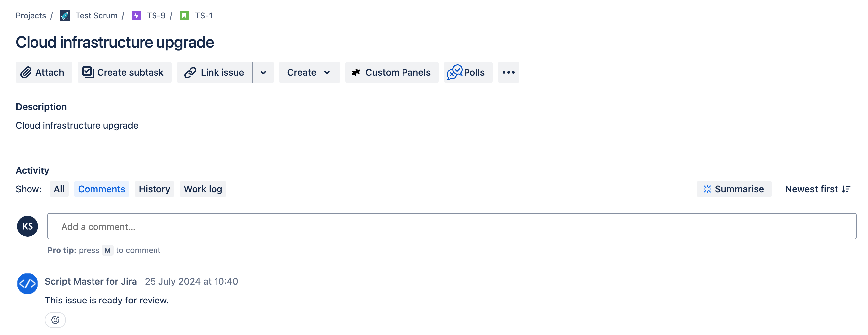Screen dimensions: 868x335
Task: Click the Link issue chain icon
Action: pyautogui.click(x=190, y=72)
